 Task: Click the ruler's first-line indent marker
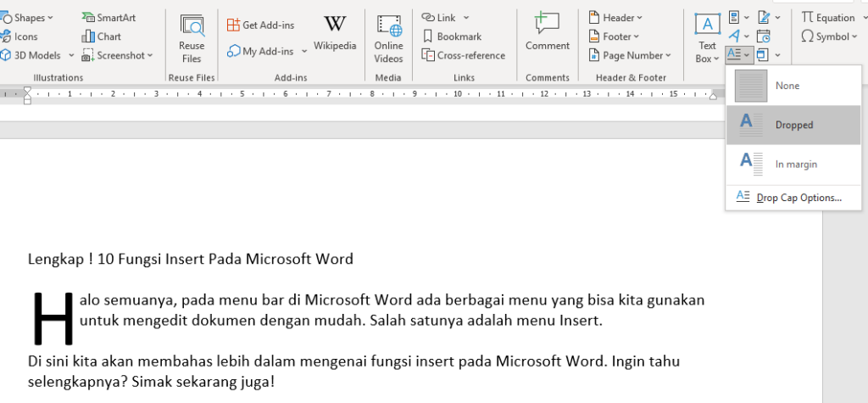[27, 90]
